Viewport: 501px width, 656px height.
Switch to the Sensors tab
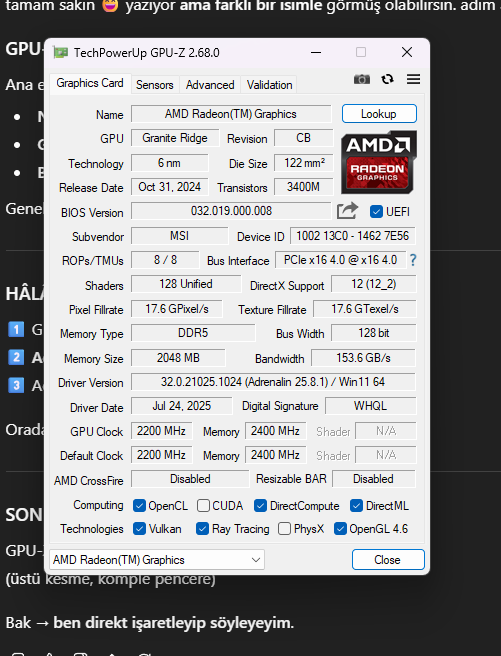click(x=154, y=85)
